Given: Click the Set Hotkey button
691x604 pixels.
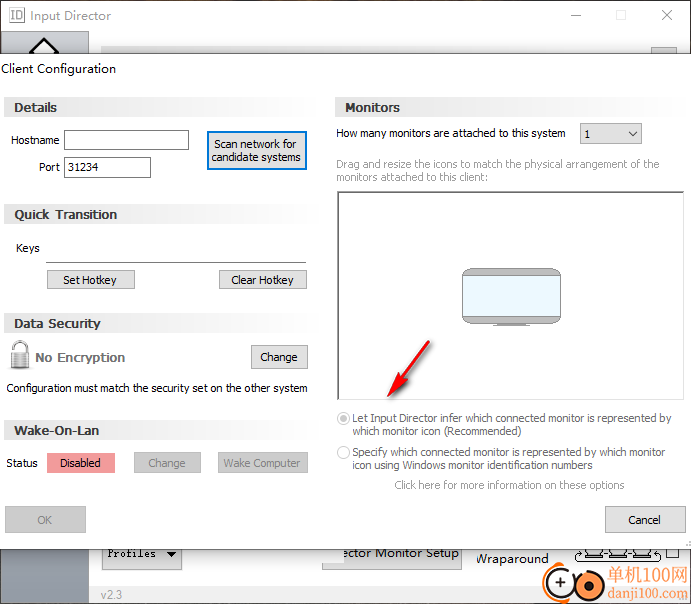Looking at the screenshot, I should tap(91, 280).
